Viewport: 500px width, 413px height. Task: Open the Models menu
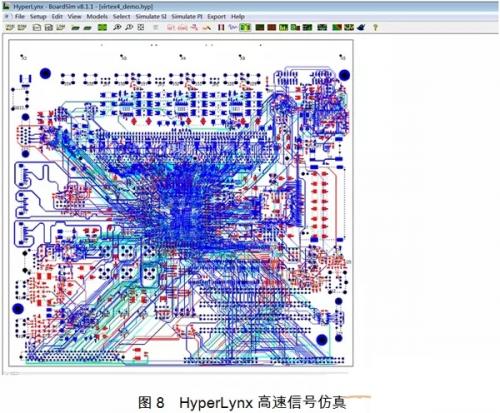click(x=97, y=16)
